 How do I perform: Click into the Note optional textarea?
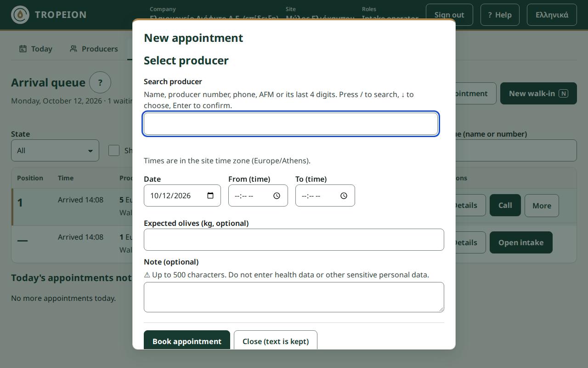[x=294, y=297]
